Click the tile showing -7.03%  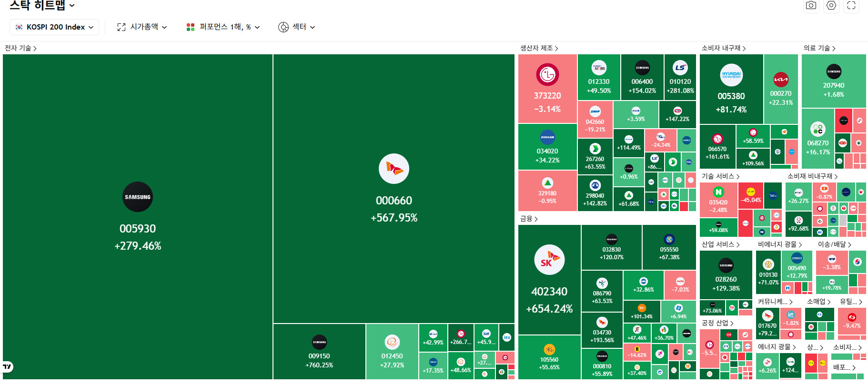(680, 285)
